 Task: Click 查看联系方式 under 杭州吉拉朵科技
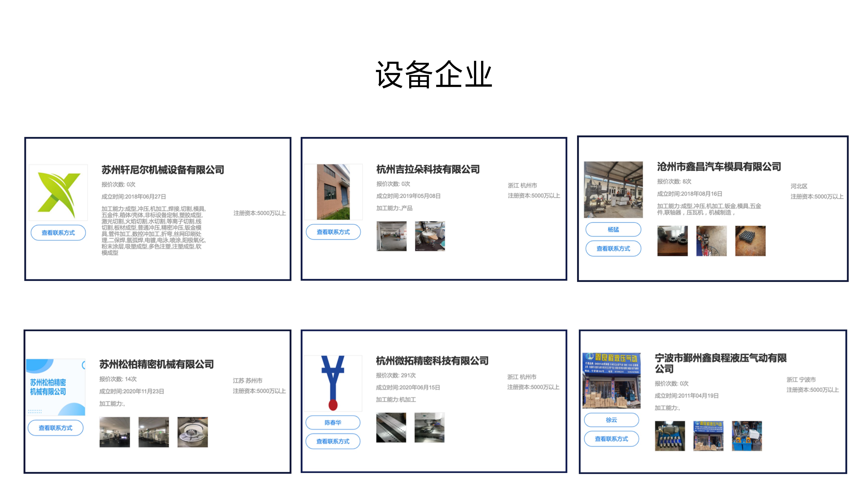[x=333, y=232]
